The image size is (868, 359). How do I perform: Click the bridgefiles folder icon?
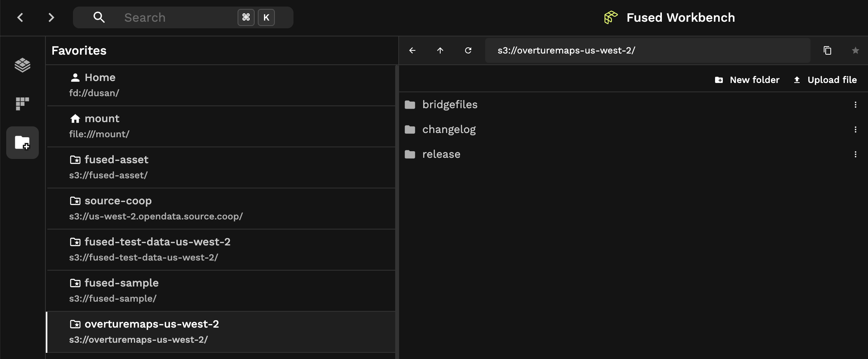(410, 105)
